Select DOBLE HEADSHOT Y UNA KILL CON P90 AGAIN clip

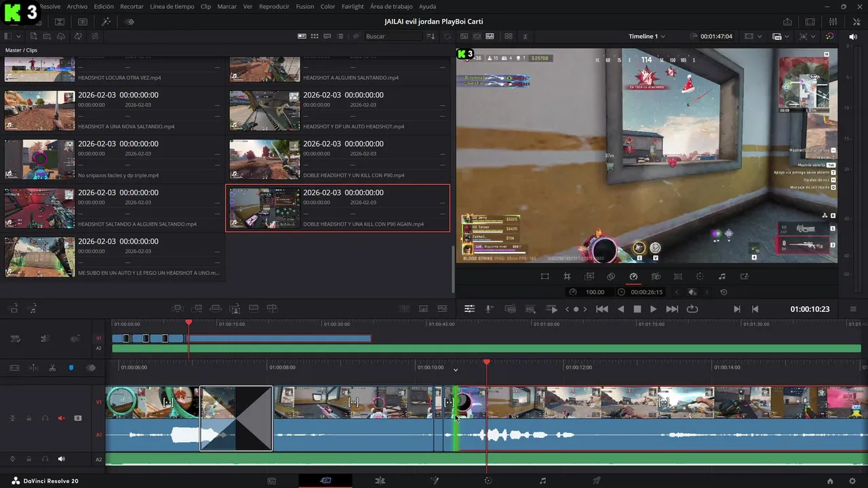[x=338, y=208]
